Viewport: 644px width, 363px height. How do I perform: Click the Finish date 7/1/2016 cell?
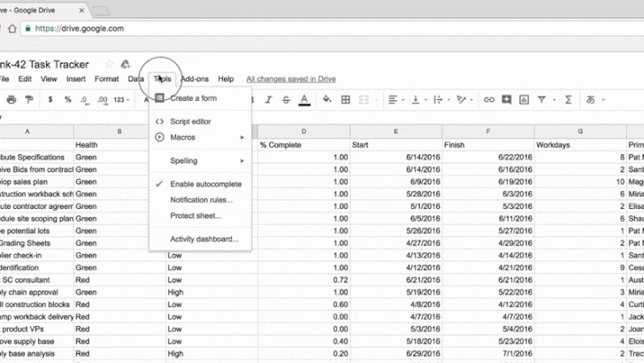click(488, 353)
